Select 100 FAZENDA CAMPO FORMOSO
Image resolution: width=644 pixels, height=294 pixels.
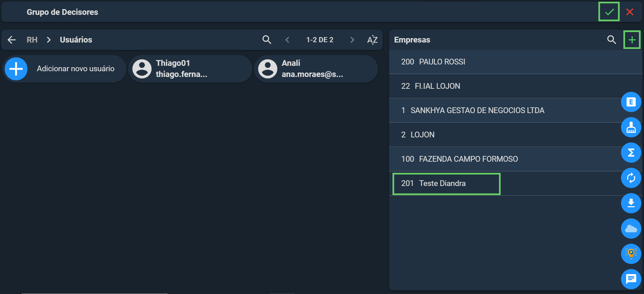tap(516, 159)
